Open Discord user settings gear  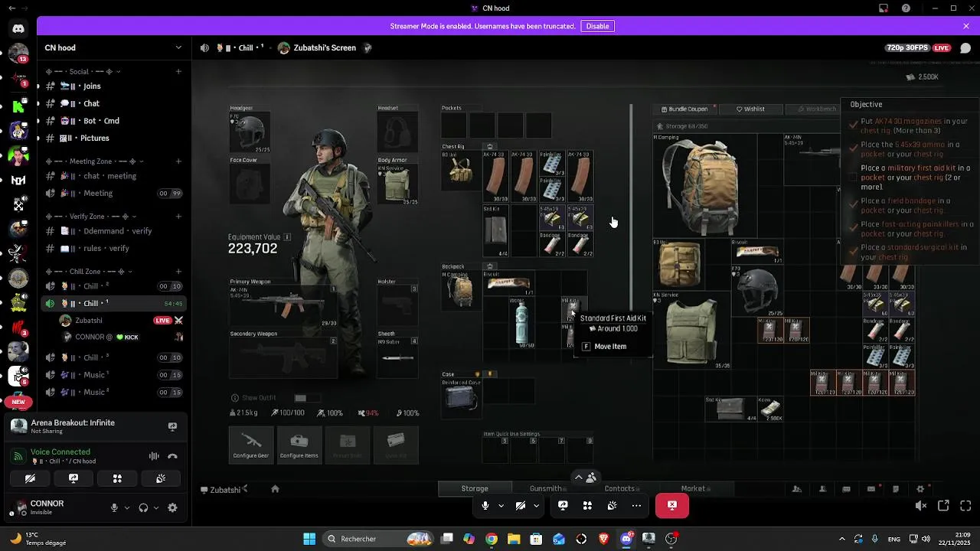coord(172,507)
